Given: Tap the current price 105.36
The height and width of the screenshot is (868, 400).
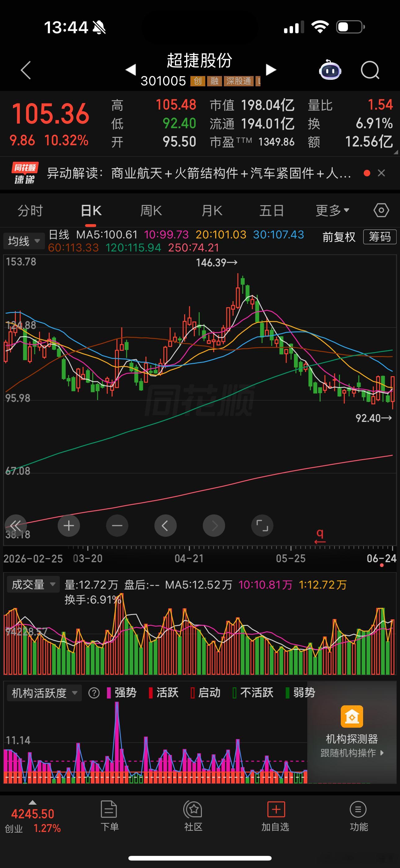Looking at the screenshot, I should [51, 114].
